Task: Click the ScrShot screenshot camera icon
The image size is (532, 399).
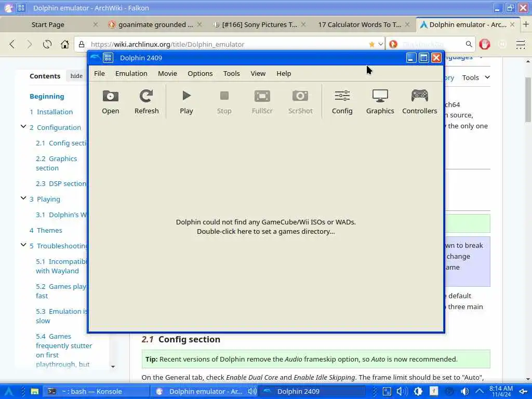Action: (300, 102)
